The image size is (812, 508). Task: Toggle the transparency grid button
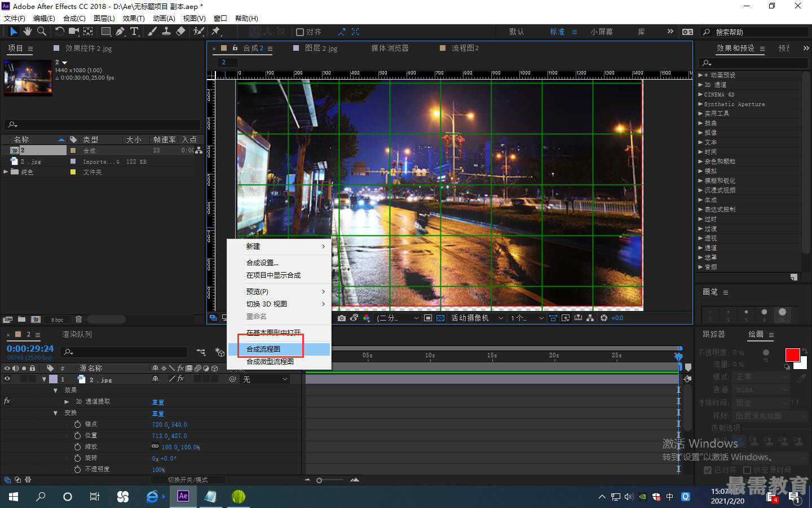click(440, 318)
